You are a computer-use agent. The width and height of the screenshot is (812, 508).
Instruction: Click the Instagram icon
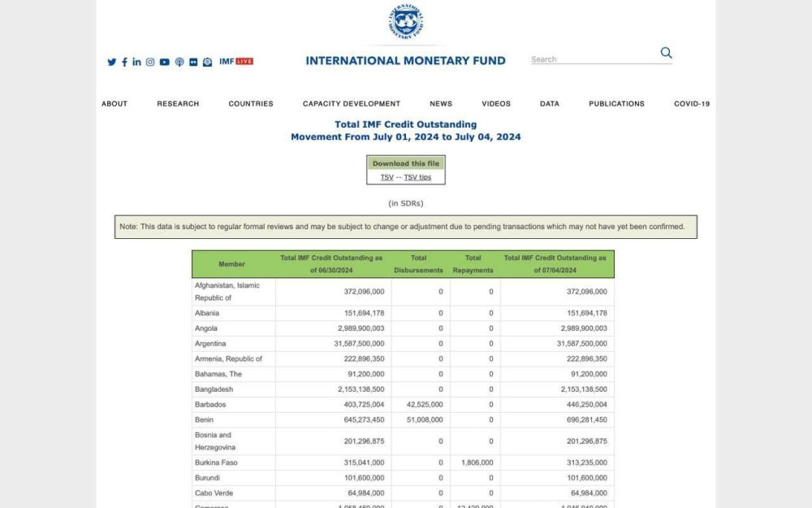click(x=150, y=62)
